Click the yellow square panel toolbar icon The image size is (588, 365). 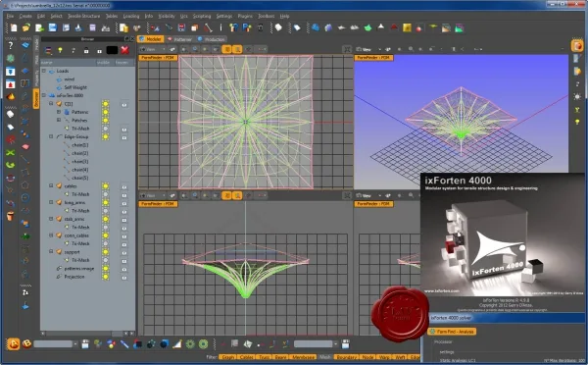pyautogui.click(x=407, y=27)
